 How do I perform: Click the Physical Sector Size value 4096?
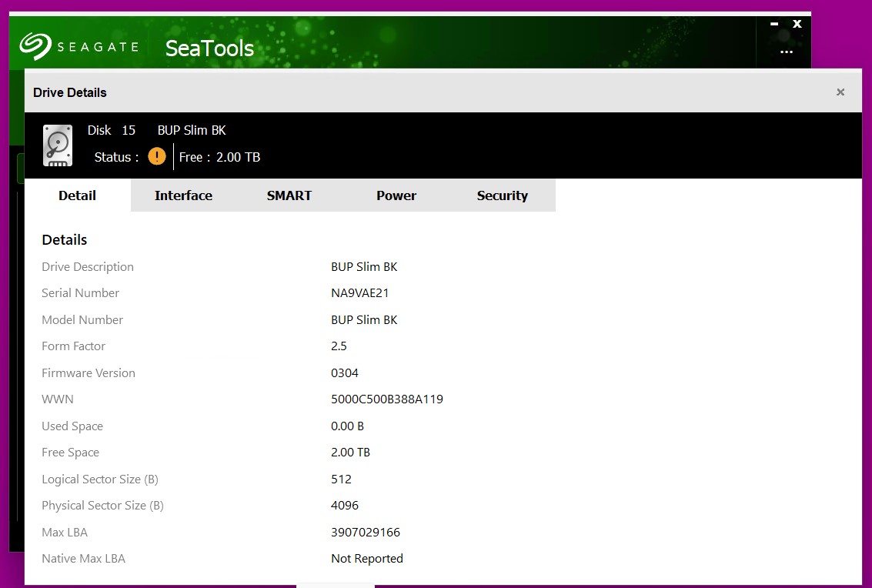click(345, 506)
